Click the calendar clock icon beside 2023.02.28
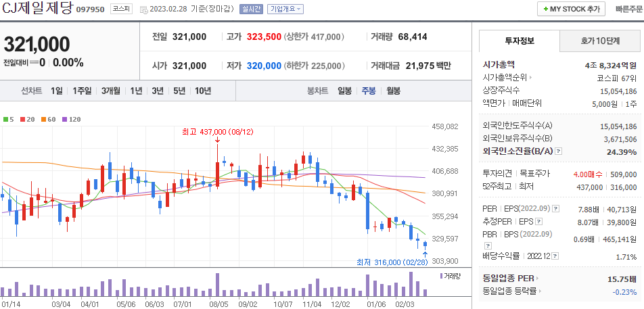 coord(144,9)
